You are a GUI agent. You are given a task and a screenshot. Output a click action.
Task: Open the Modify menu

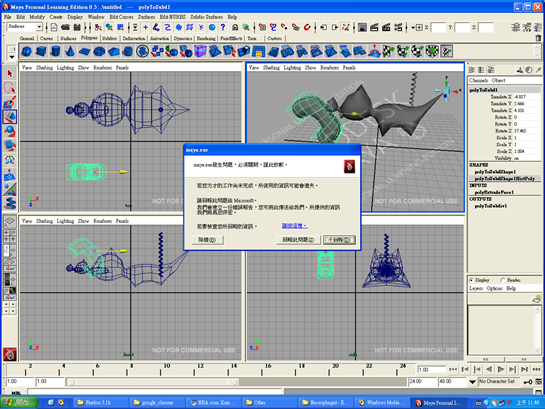pos(37,17)
